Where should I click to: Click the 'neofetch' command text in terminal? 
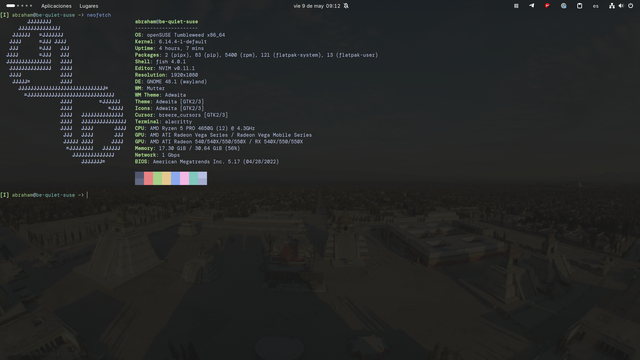99,15
